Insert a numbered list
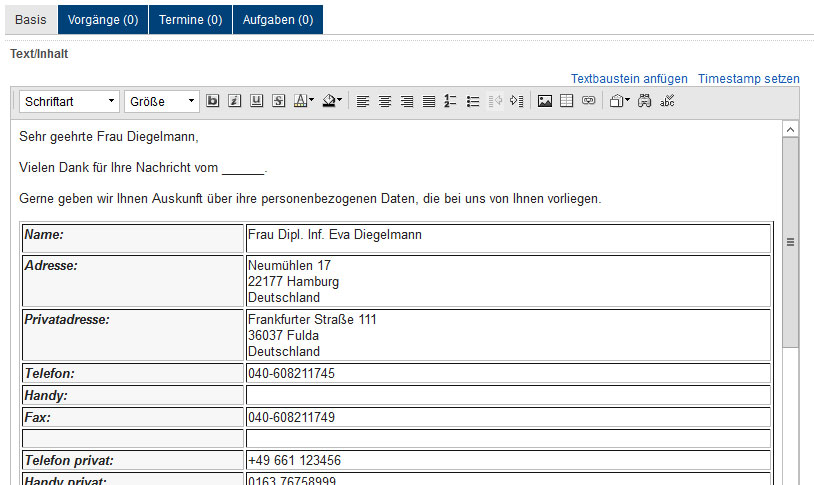Screen dimensions: 814x485 click(x=451, y=101)
